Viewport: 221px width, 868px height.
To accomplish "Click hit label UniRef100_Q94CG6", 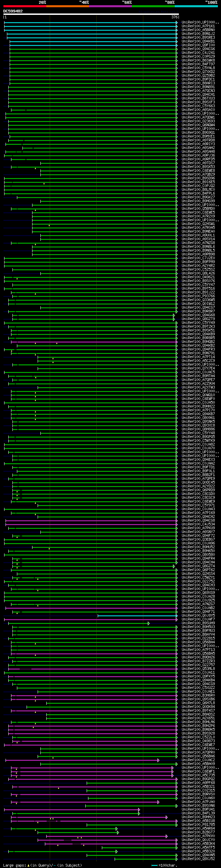I will coord(198,49).
